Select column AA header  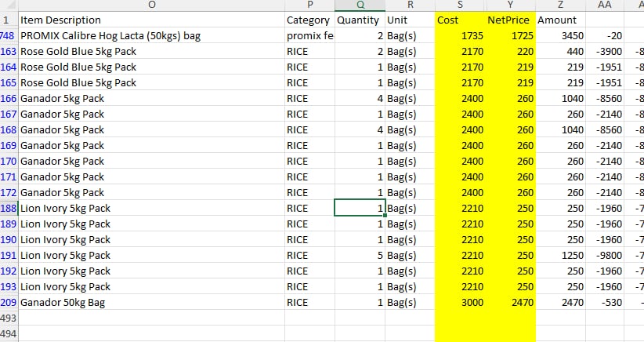604,5
